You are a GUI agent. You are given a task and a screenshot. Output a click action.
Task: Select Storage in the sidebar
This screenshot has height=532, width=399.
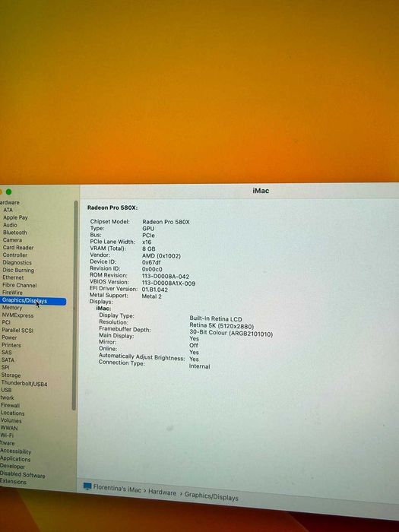[11, 375]
